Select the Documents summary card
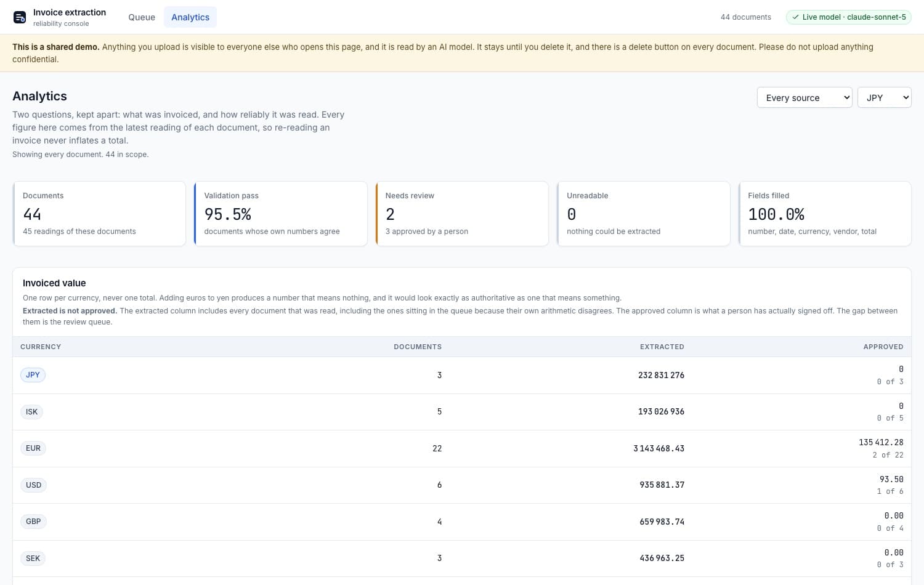This screenshot has height=585, width=924. click(x=99, y=214)
